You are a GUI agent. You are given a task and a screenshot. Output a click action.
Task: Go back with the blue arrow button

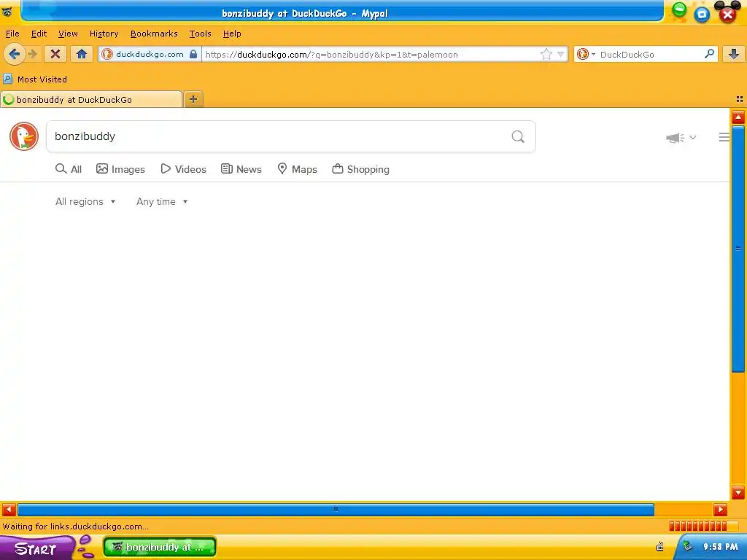(x=15, y=54)
